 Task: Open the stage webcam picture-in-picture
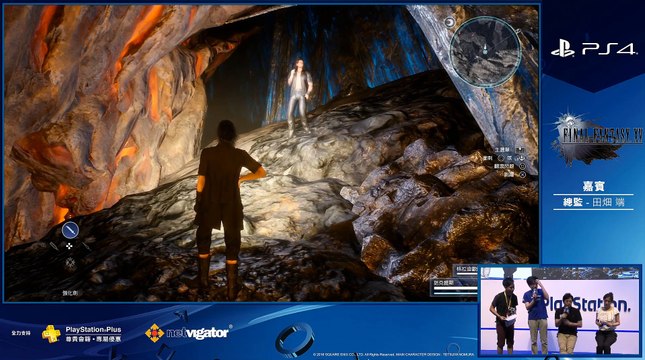click(x=559, y=310)
